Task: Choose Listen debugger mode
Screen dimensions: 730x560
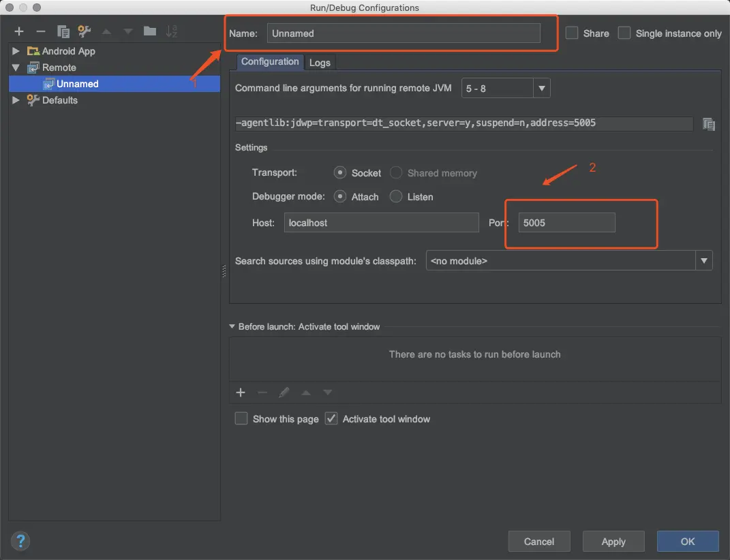Action: (396, 196)
